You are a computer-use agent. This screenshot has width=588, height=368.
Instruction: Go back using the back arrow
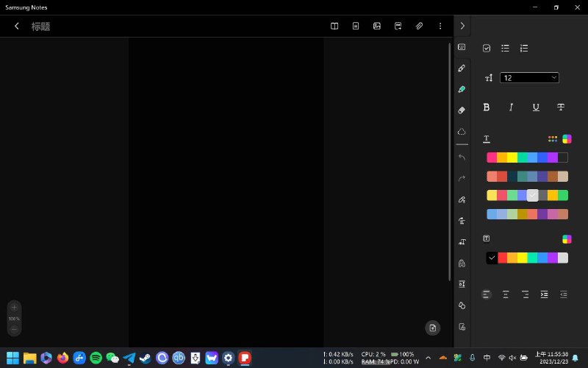click(17, 26)
